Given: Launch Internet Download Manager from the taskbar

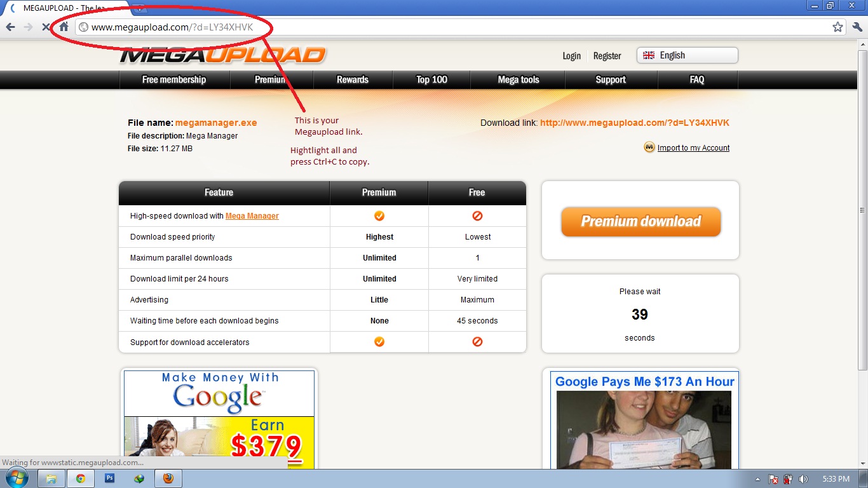Looking at the screenshot, I should [139, 478].
